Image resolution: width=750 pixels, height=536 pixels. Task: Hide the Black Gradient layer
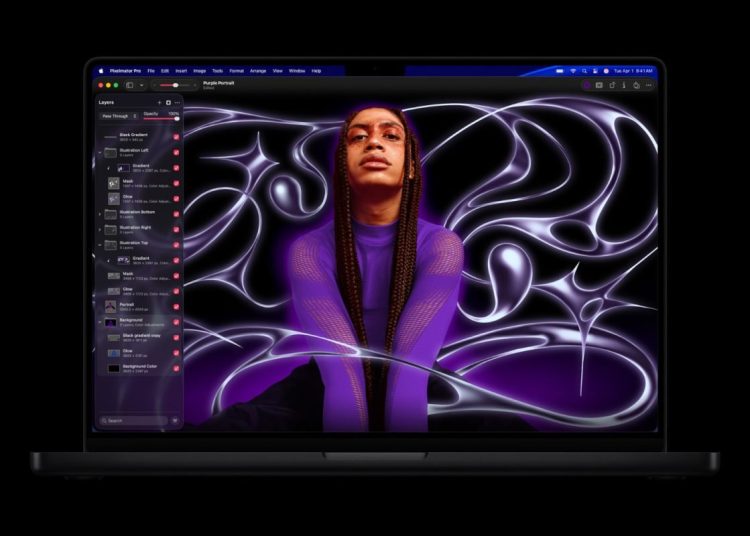coord(176,136)
